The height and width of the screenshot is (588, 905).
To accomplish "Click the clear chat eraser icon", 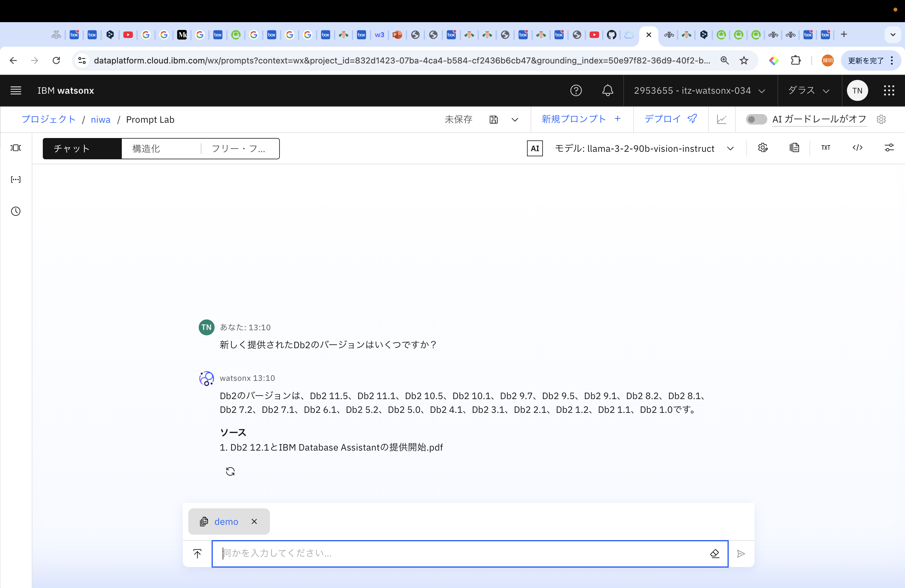I will (714, 553).
